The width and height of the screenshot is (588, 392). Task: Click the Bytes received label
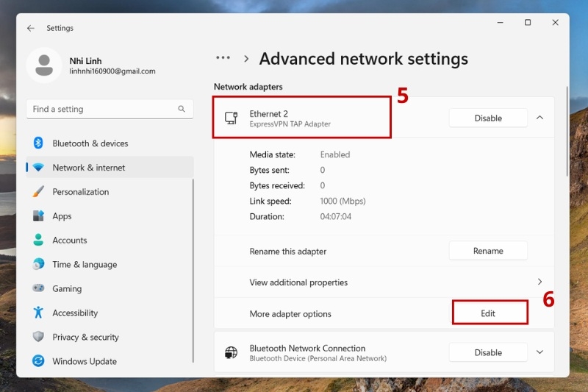[x=277, y=185]
